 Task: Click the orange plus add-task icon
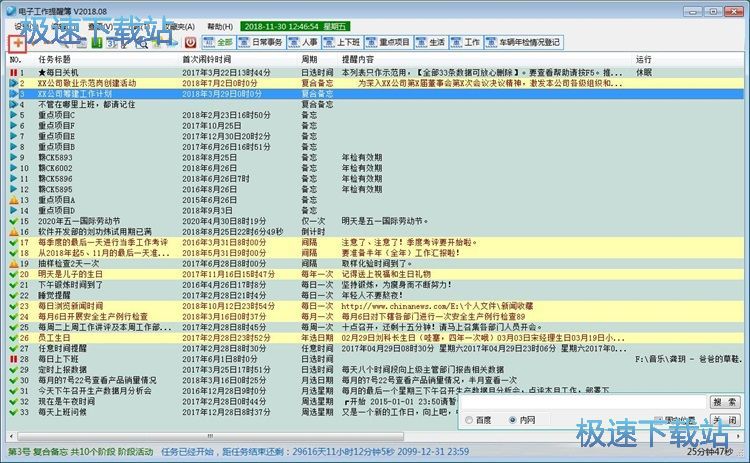click(18, 44)
